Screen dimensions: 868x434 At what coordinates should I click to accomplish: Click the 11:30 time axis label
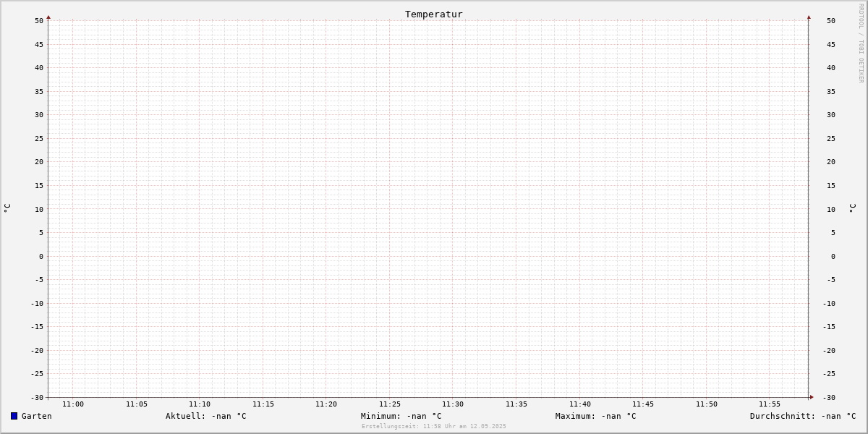(453, 404)
